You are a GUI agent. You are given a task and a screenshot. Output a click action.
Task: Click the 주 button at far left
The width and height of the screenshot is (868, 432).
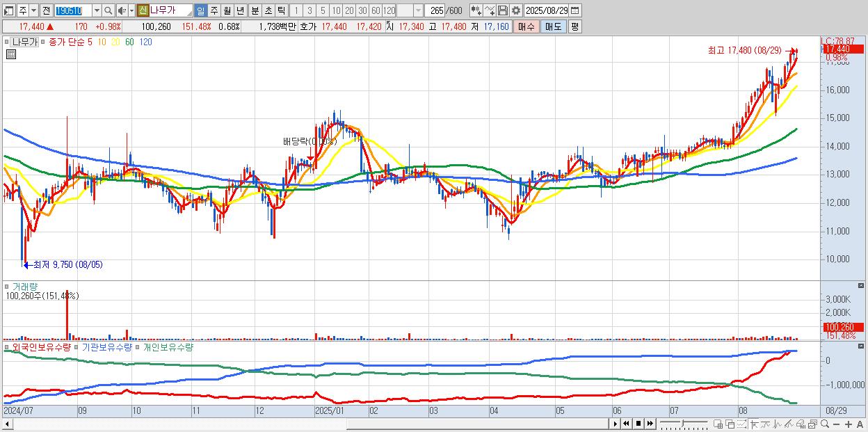pos(23,10)
